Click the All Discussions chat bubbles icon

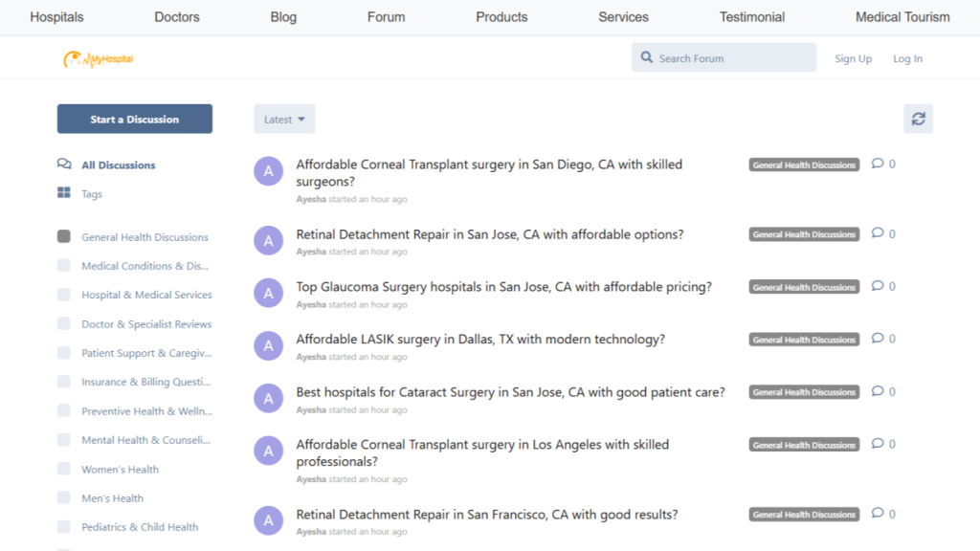[64, 165]
